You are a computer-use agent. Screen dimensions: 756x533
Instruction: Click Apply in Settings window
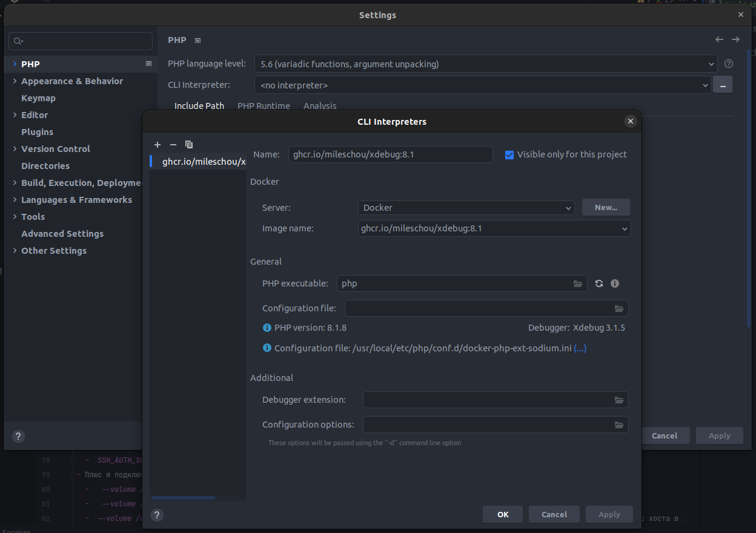(720, 435)
